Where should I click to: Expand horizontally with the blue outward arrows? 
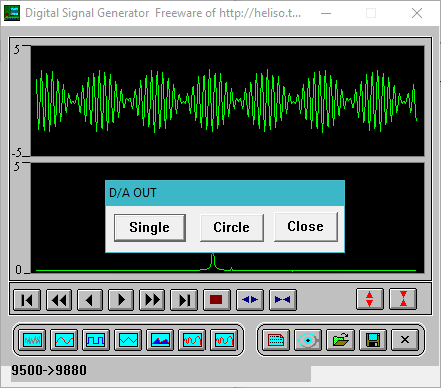tap(250, 300)
